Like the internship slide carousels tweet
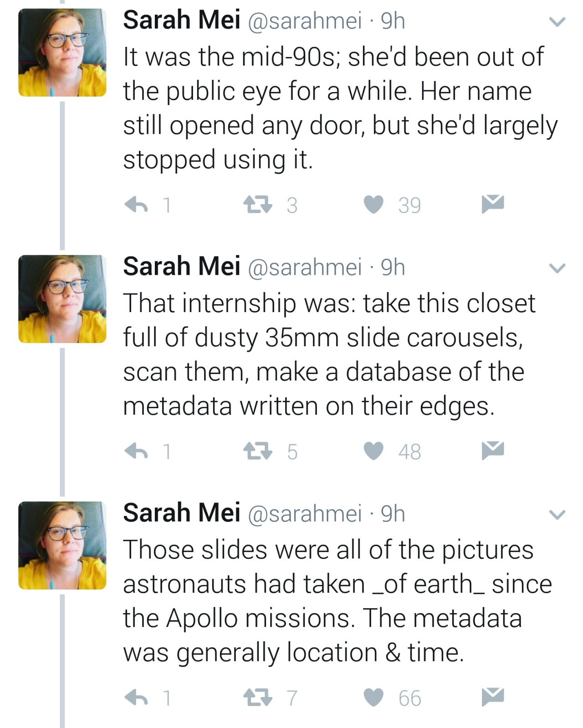The height and width of the screenshot is (728, 583). coord(373,451)
